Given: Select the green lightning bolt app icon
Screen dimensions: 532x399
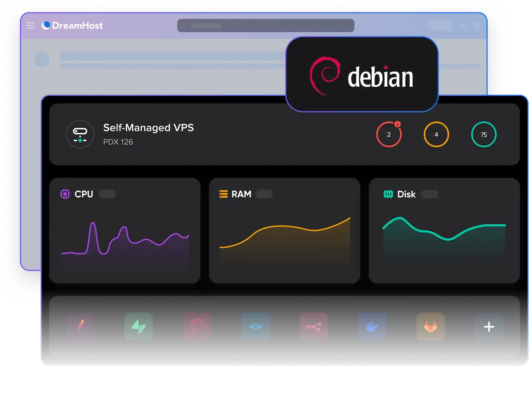Looking at the screenshot, I should click(x=139, y=326).
